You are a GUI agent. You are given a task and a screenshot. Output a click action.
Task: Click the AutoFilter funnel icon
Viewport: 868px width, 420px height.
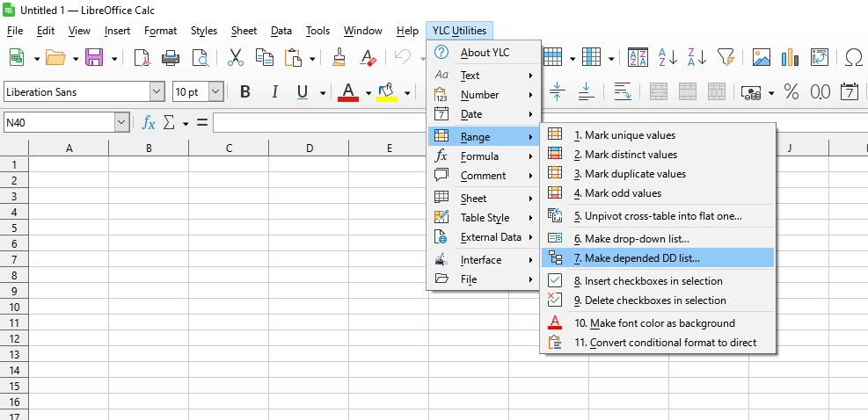click(726, 58)
